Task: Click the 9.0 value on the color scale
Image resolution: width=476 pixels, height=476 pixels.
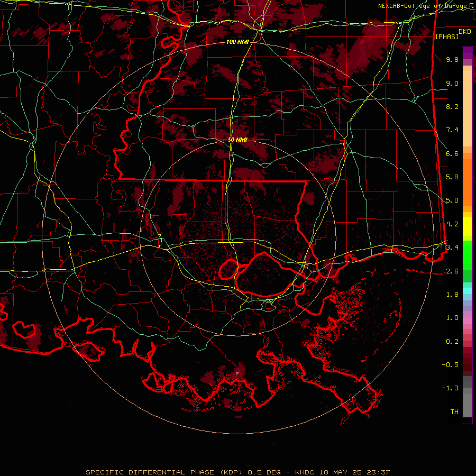Action: point(452,83)
